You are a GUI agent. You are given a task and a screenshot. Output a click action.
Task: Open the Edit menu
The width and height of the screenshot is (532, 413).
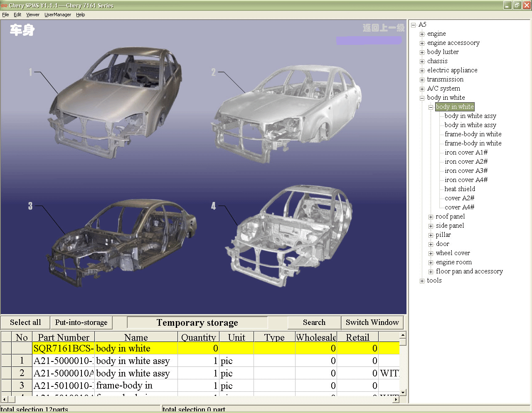tap(17, 15)
